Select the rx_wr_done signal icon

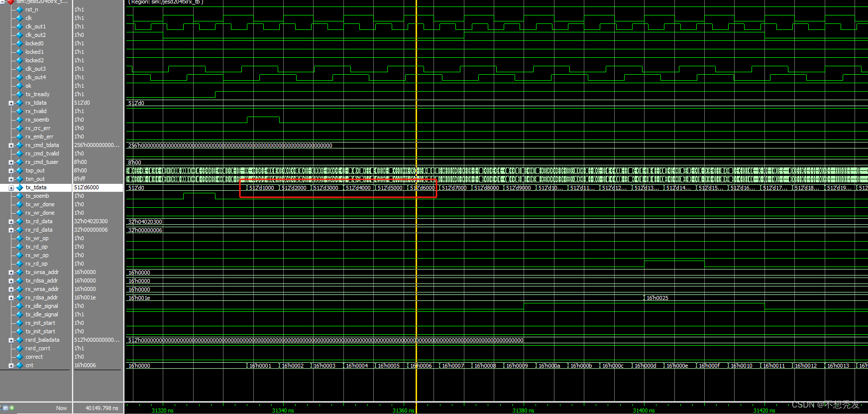[x=19, y=213]
